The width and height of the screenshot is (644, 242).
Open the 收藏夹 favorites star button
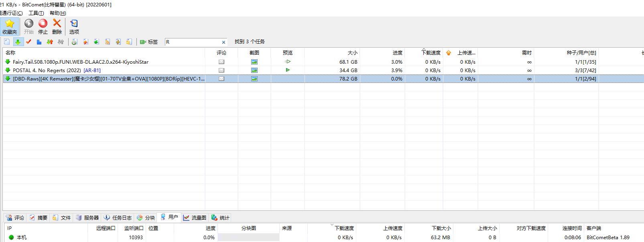10,27
